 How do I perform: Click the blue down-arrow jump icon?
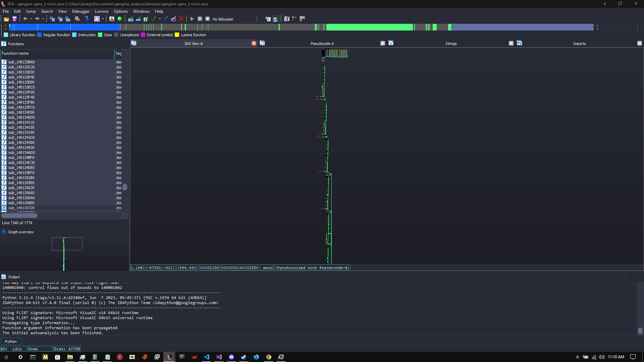point(87,19)
